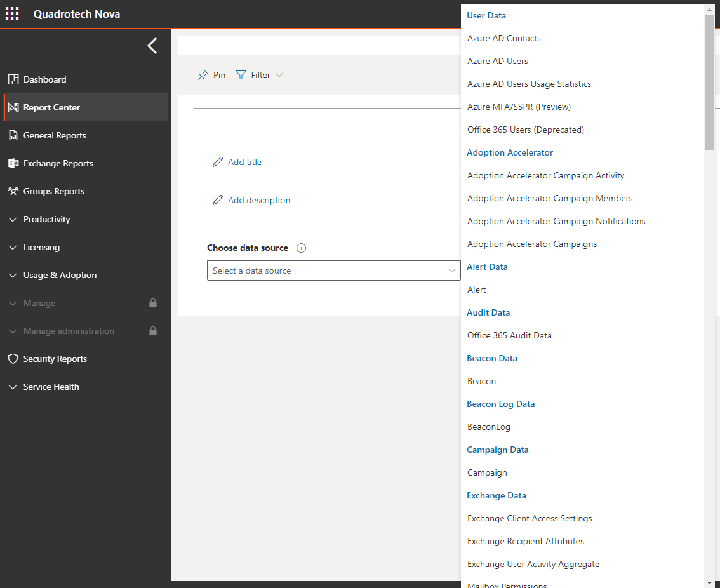Click the Pin button

(x=211, y=75)
